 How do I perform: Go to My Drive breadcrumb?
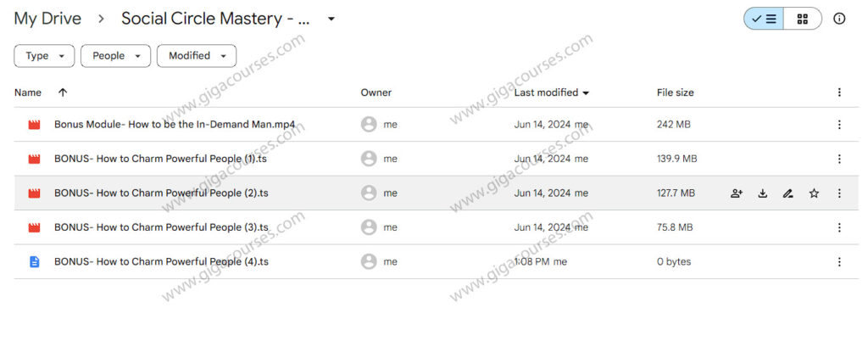pyautogui.click(x=47, y=19)
